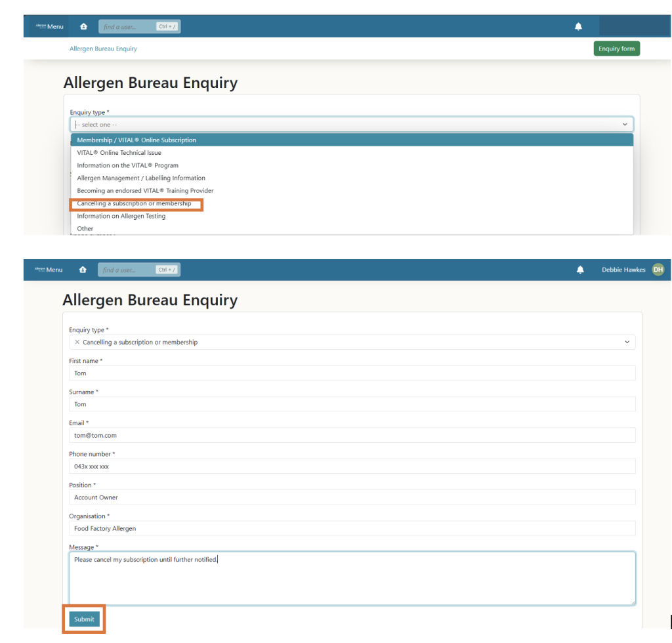Viewport: 672px width, 643px height.
Task: Open the Allergen Bureau Enquiry breadcrumb link
Action: (103, 49)
